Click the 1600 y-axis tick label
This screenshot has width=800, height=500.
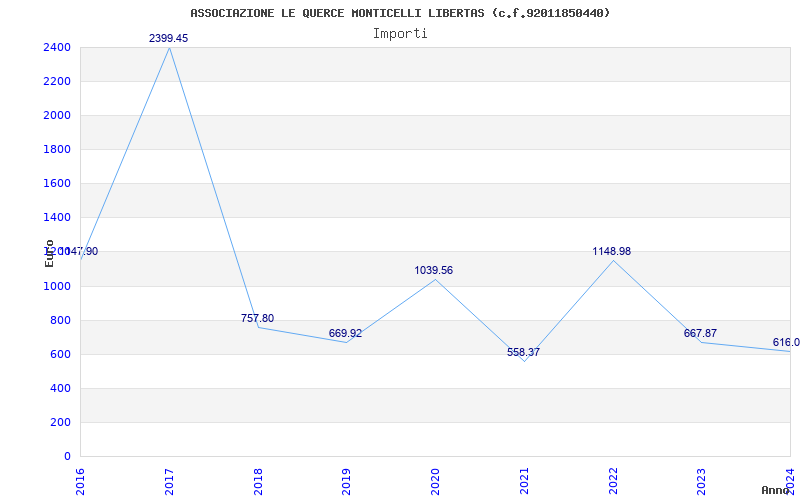click(58, 184)
